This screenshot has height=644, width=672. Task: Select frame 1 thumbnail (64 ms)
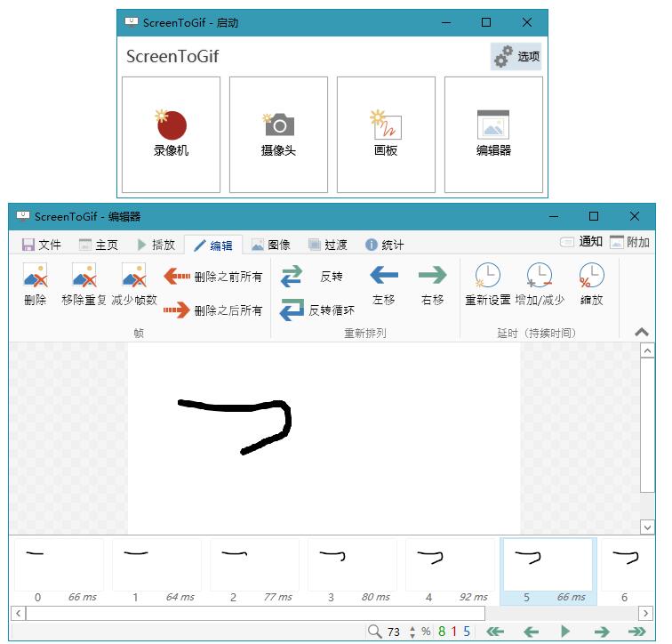pyautogui.click(x=156, y=572)
